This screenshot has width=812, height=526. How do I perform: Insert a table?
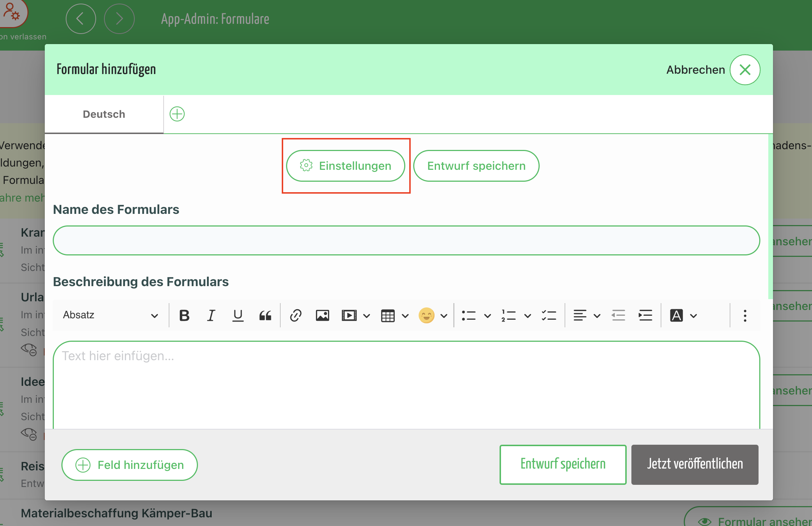(x=388, y=315)
